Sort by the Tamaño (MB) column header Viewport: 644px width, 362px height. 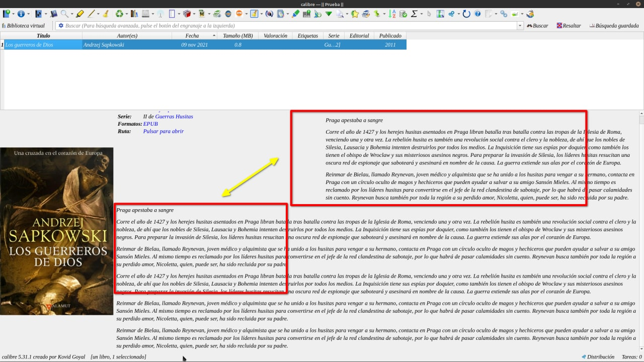click(238, 36)
